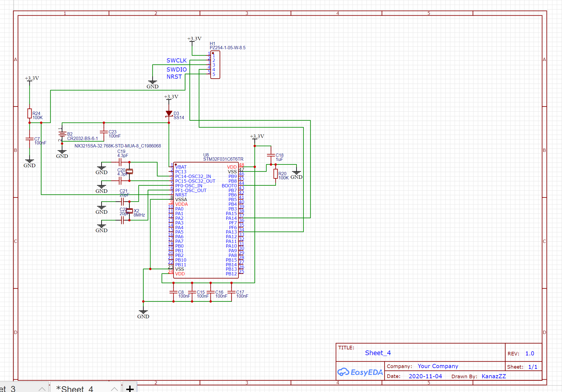This screenshot has width=562, height=392.
Task: Select resistor R20 100K symbol
Action: point(275,174)
